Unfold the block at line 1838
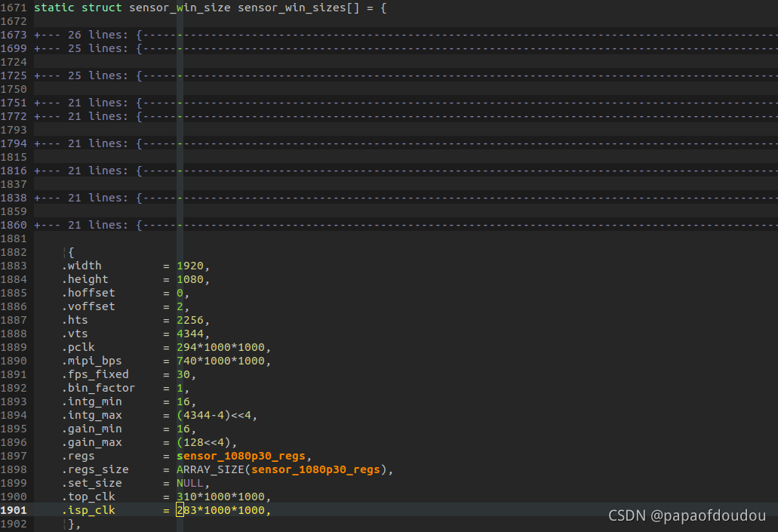 coord(405,198)
